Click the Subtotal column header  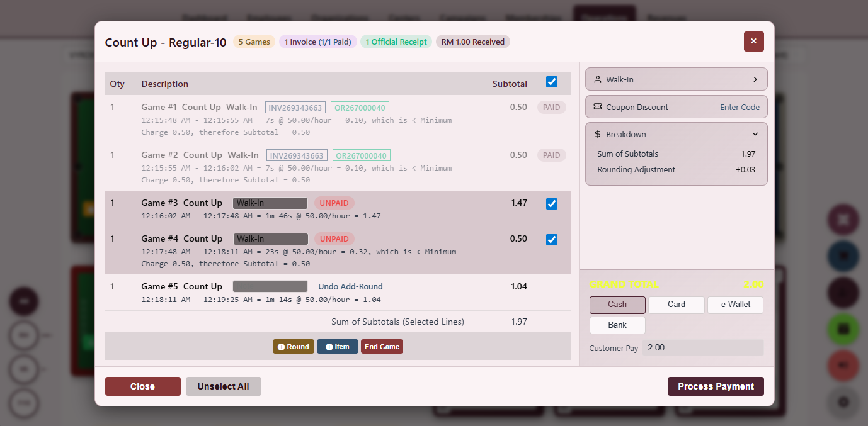coord(510,84)
